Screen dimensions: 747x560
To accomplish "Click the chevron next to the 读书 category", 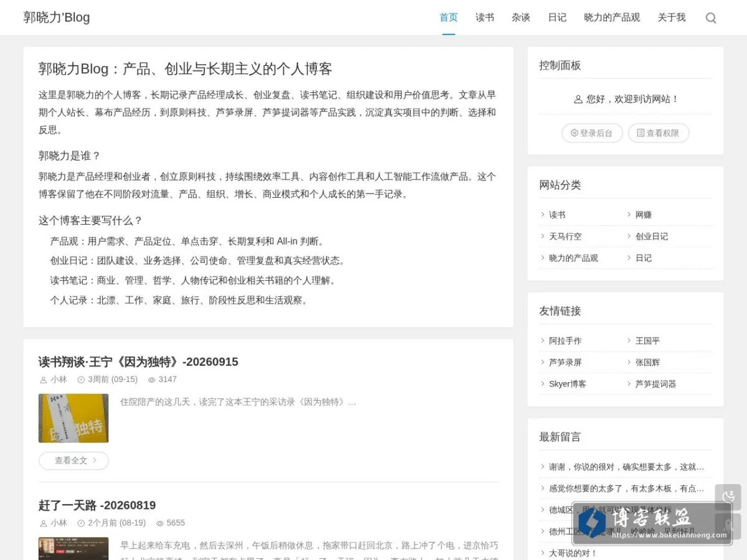I will click(x=543, y=215).
